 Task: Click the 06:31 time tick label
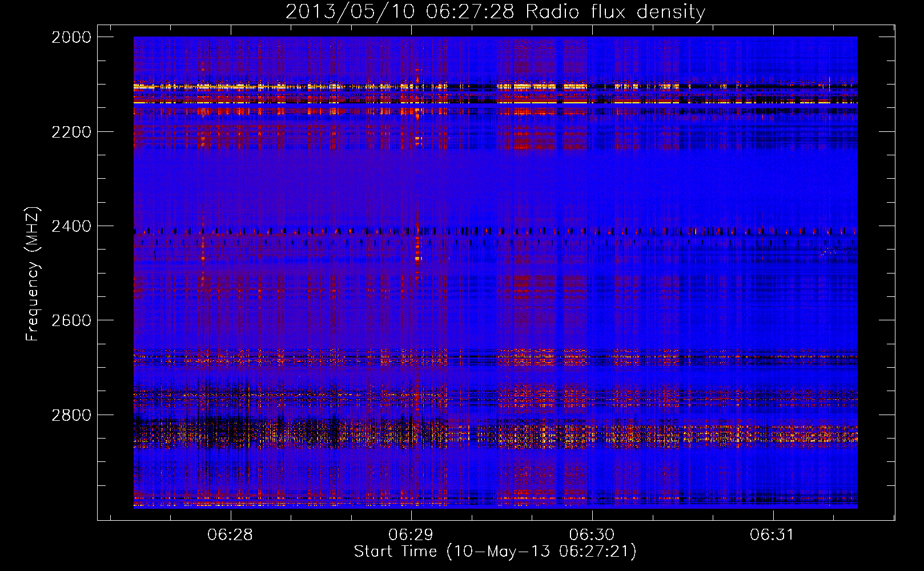point(772,534)
